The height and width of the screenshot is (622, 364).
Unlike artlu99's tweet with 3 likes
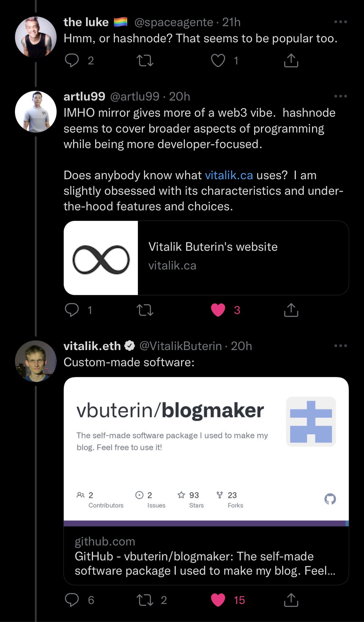218,310
